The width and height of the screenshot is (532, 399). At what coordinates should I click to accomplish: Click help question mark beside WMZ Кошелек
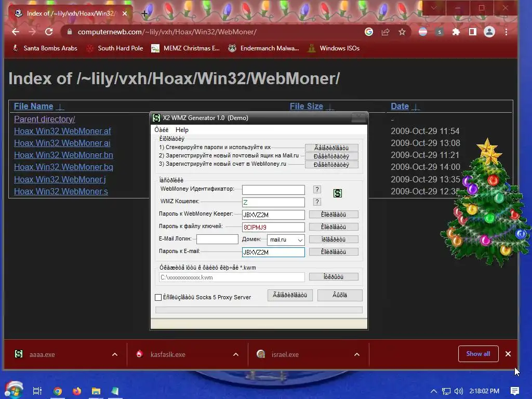tap(317, 202)
